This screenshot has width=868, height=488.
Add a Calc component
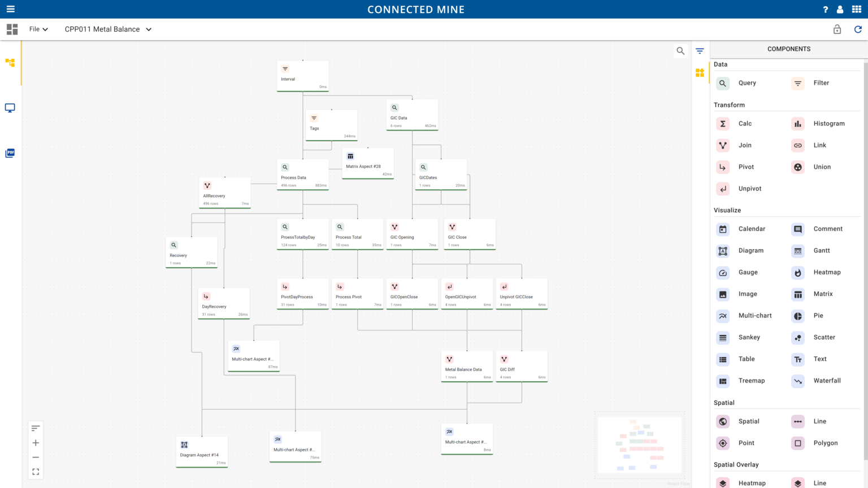[745, 124]
